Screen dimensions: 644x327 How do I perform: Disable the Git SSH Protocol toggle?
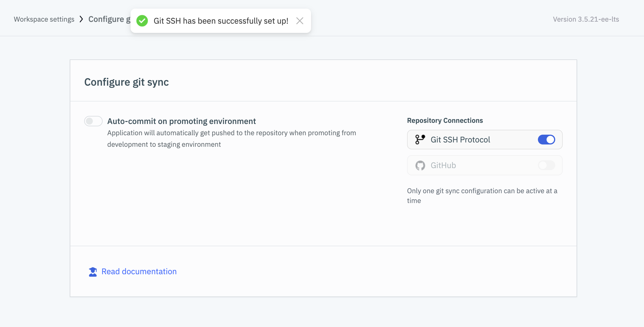pyautogui.click(x=546, y=140)
